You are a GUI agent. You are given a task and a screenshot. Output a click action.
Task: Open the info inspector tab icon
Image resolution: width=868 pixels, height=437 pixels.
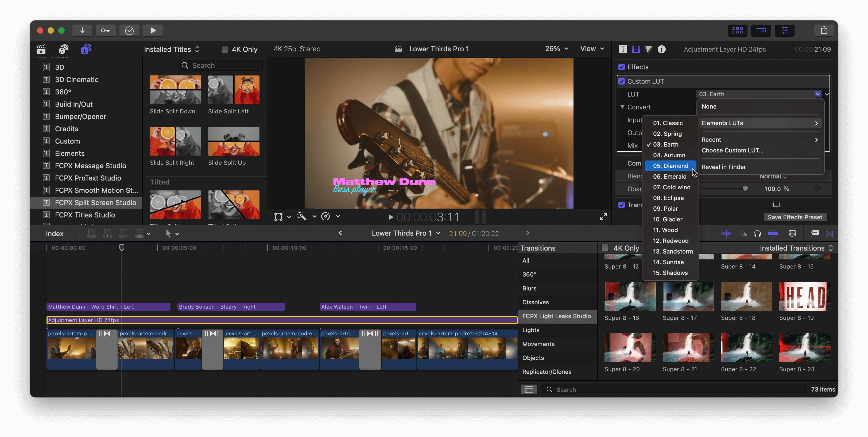661,49
